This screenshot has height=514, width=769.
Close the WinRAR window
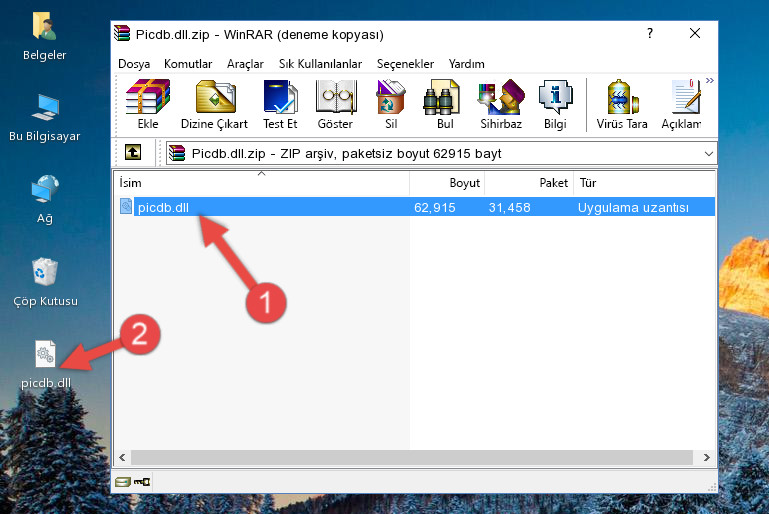(695, 33)
